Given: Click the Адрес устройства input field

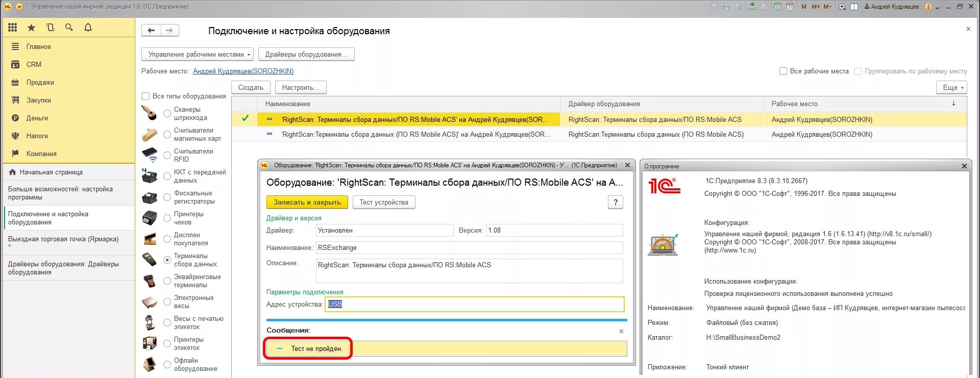Looking at the screenshot, I should tap(474, 304).
